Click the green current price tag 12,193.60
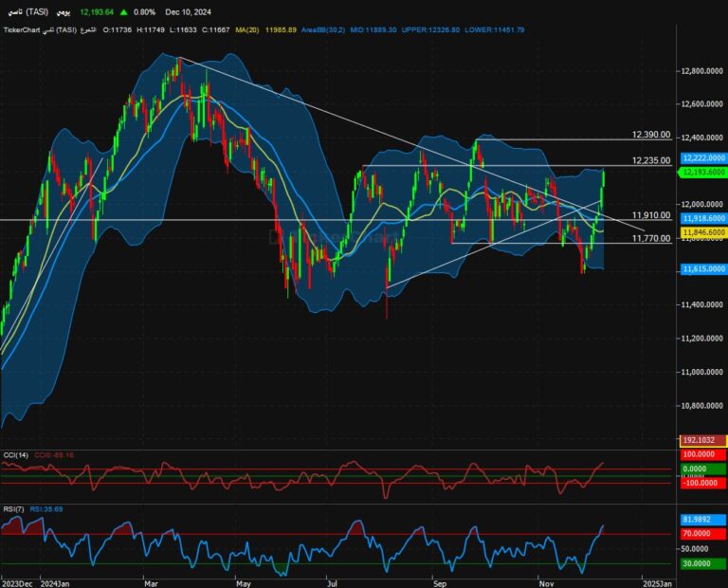The width and height of the screenshot is (728, 588). [702, 172]
